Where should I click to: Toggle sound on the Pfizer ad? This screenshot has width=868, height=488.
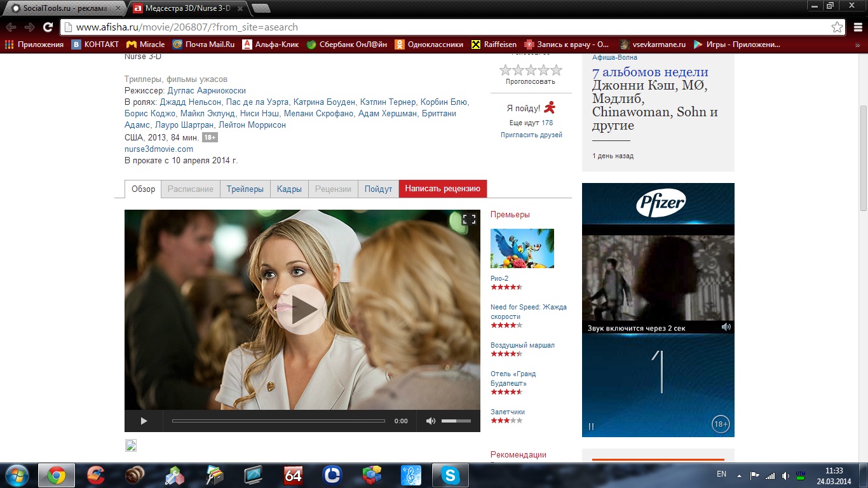726,327
